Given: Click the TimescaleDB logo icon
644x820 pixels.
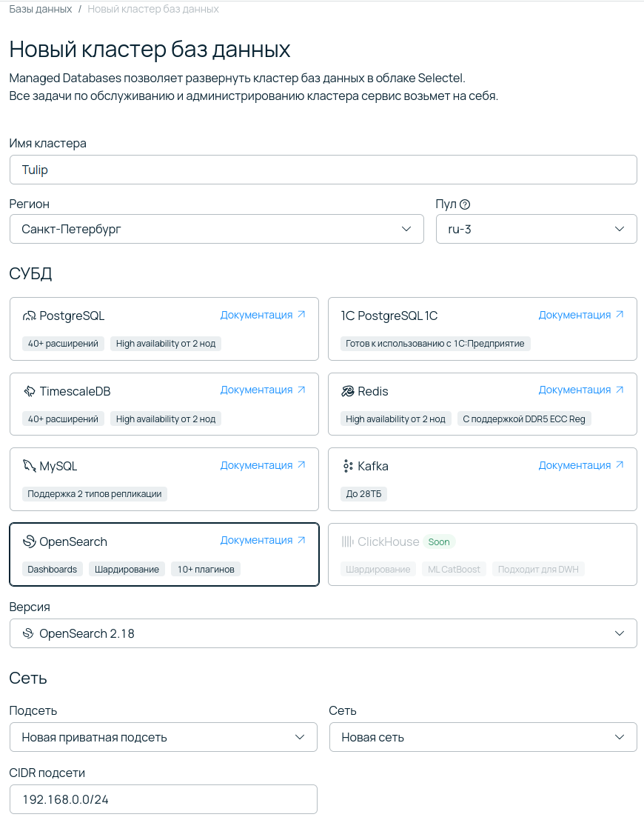Looking at the screenshot, I should [x=29, y=391].
